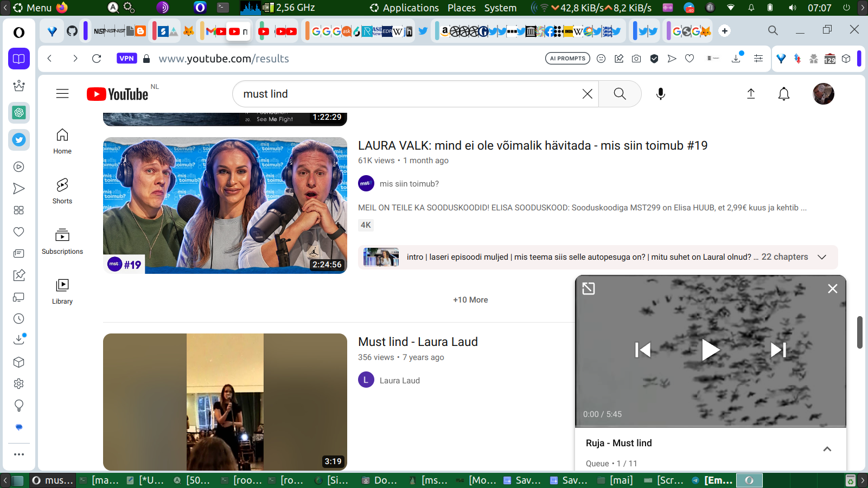Open the Must lind - Laura Laud thumbnail

click(x=225, y=402)
